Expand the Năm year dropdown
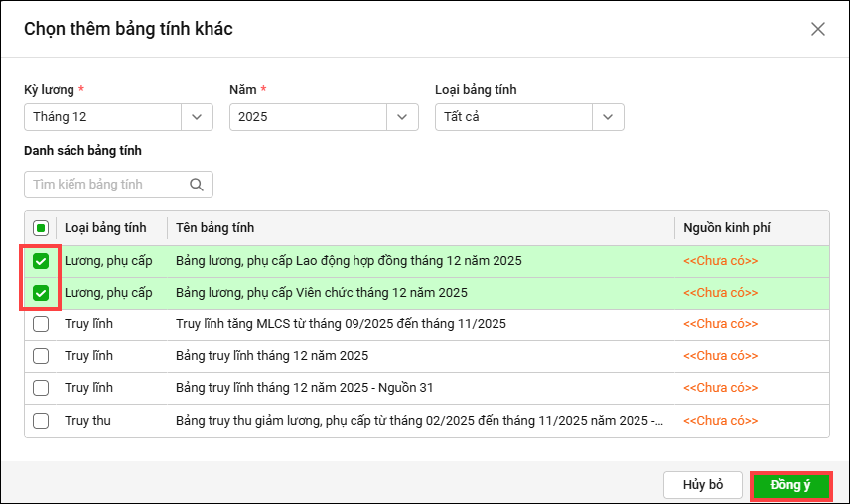The width and height of the screenshot is (850, 504). [402, 117]
